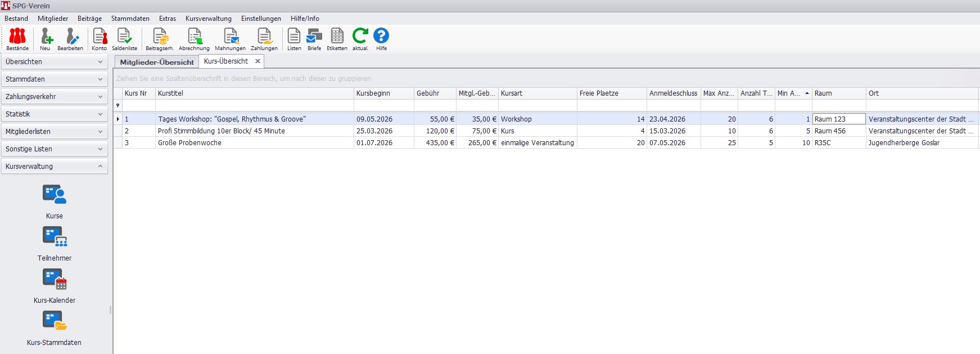Open the Briefe toolbar icon
Image resolution: width=980 pixels, height=354 pixels.
pos(314,39)
